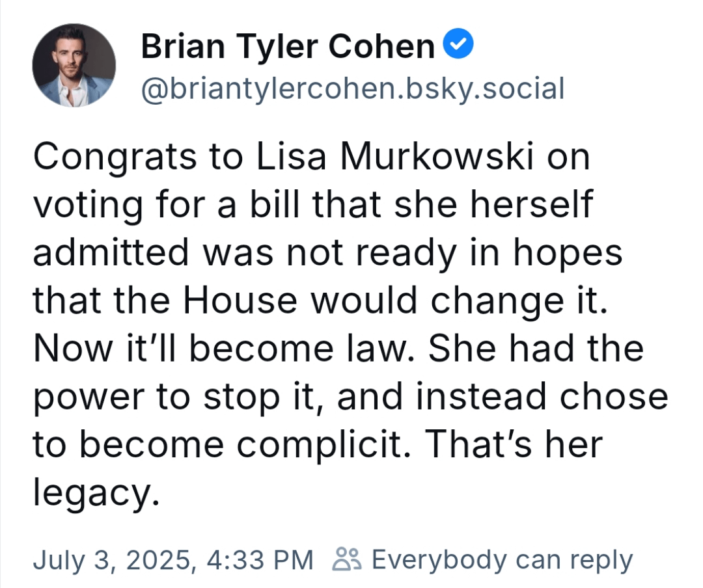This screenshot has width=703, height=588.
Task: Click the people icon beside reply setting
Action: (x=345, y=559)
